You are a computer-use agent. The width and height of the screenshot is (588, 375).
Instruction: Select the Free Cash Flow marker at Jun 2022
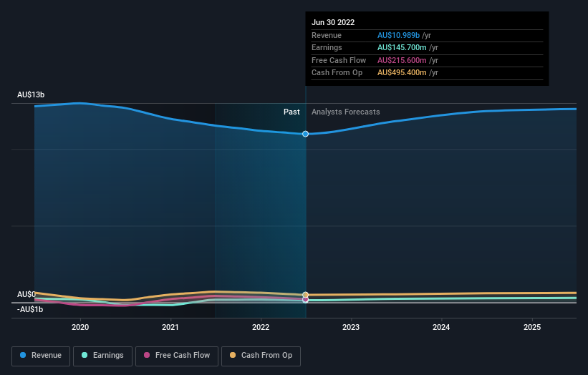[x=306, y=299]
